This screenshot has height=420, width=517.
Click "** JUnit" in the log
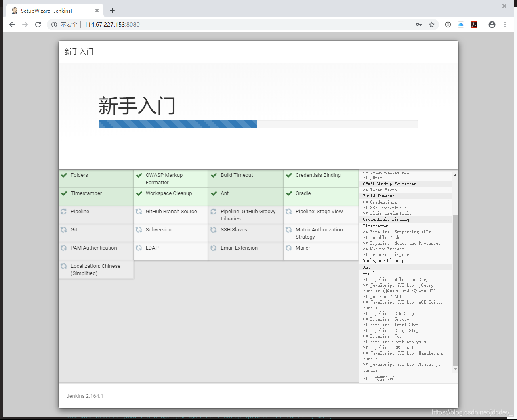point(372,178)
